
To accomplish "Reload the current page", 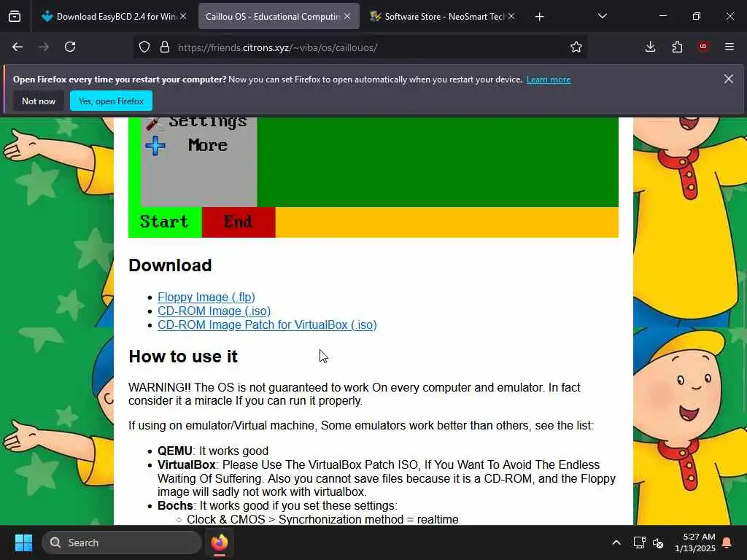I will 70,47.
